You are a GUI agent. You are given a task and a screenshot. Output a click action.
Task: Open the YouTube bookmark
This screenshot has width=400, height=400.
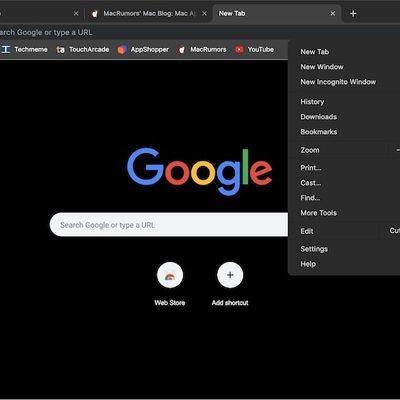tap(255, 50)
